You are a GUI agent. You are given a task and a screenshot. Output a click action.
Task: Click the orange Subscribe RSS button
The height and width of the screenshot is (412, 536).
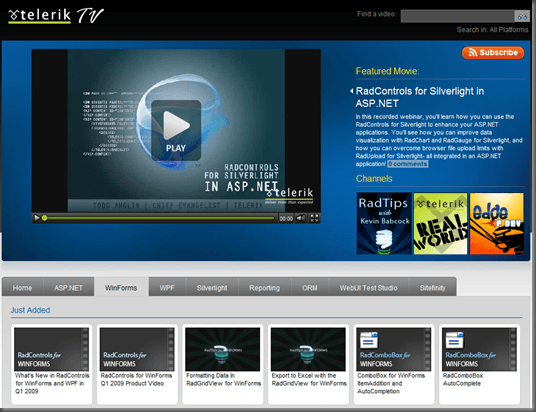tap(493, 53)
